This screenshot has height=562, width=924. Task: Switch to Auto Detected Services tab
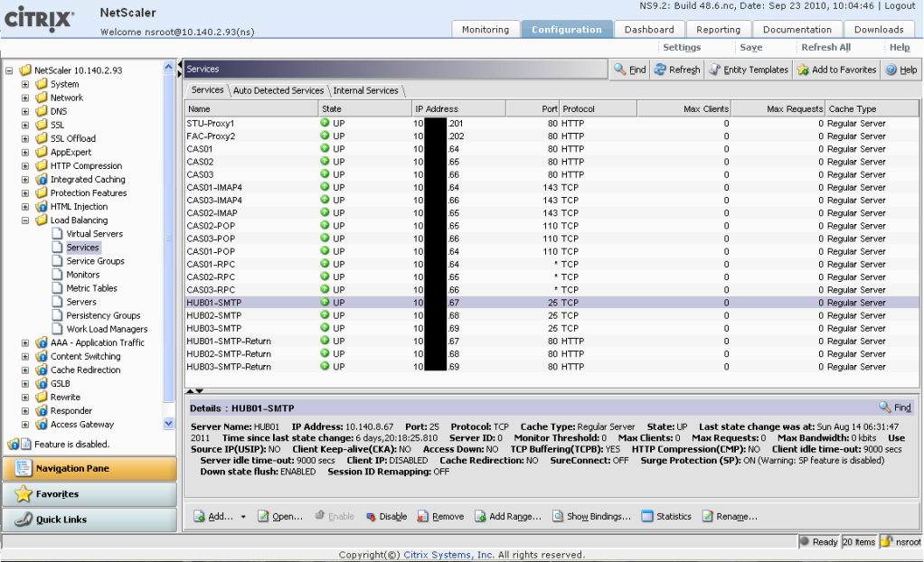click(x=278, y=90)
